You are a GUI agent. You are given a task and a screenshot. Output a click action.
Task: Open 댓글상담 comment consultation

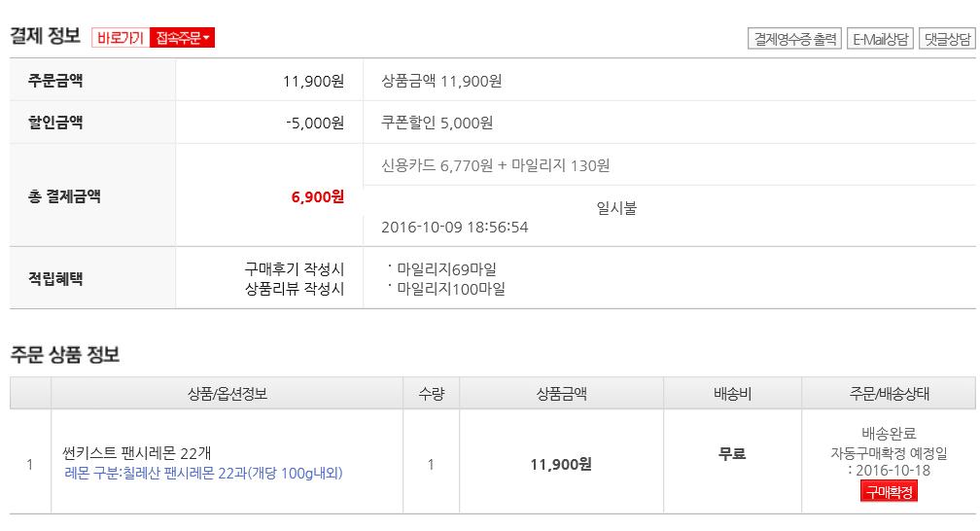(x=946, y=39)
